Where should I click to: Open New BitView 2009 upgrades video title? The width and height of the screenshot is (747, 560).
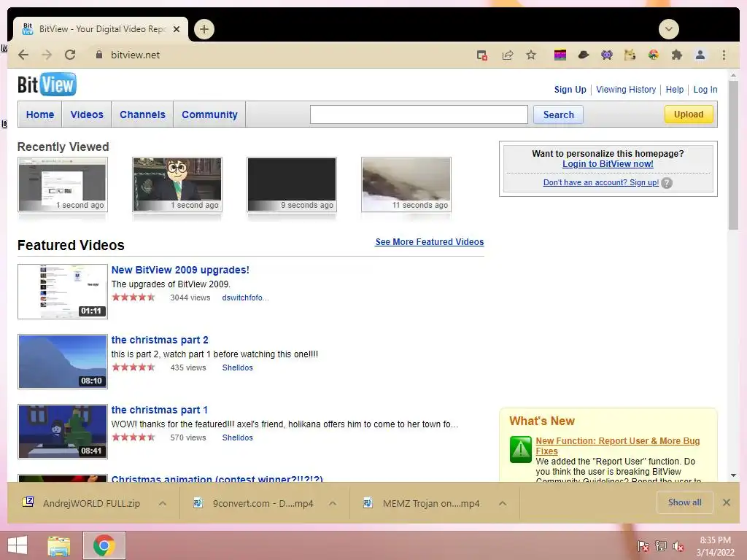(x=180, y=270)
